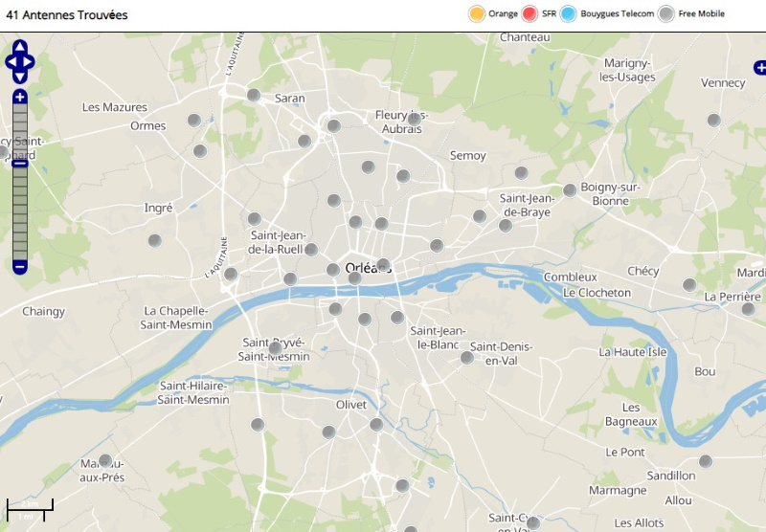This screenshot has width=766, height=532.
Task: Click the Saint-Jean-le-Blanc place label
Action: (438, 338)
